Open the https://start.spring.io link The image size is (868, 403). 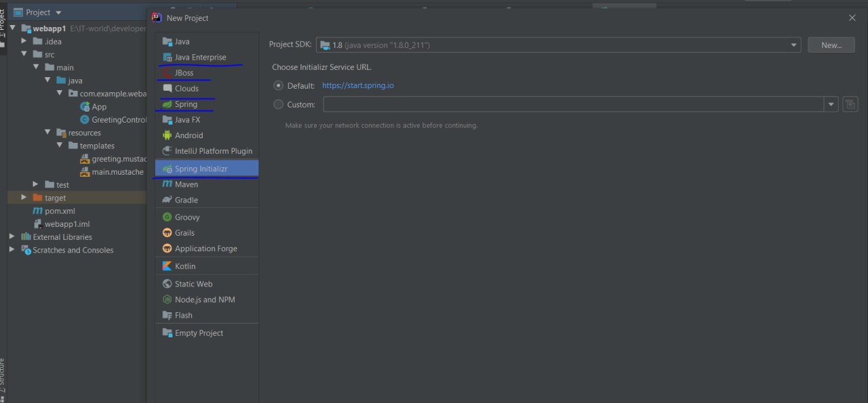[358, 86]
